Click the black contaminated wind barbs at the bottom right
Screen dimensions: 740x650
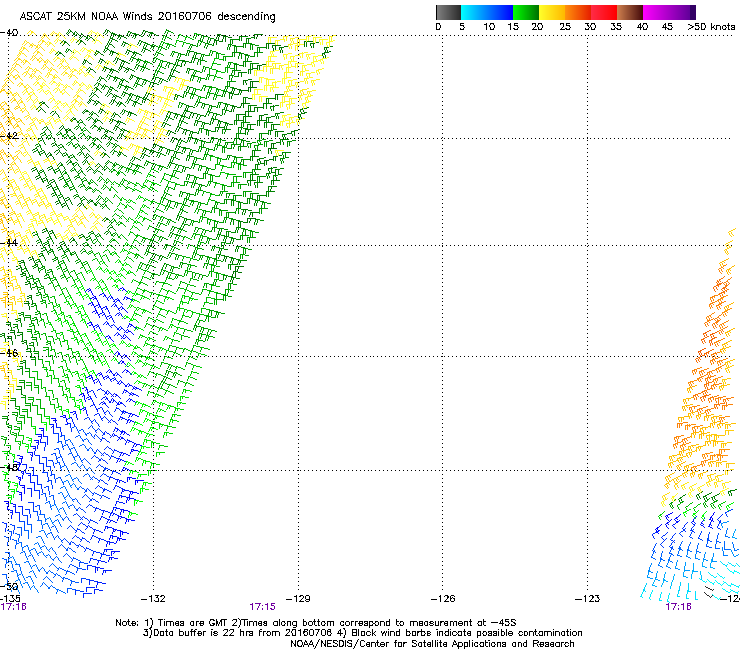[x=709, y=592]
